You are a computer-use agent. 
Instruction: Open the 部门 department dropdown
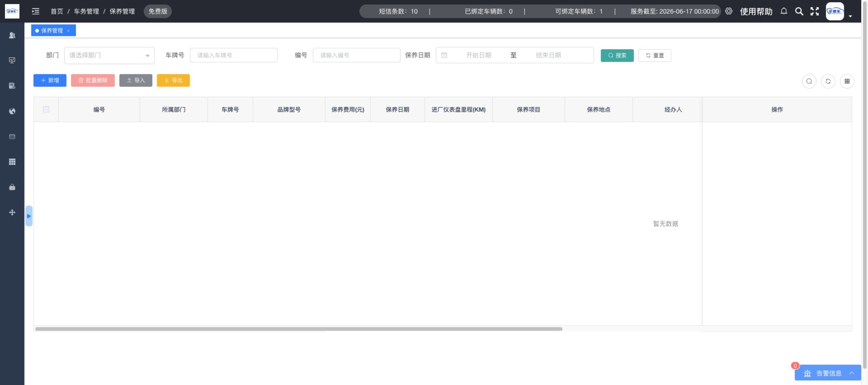pos(109,55)
